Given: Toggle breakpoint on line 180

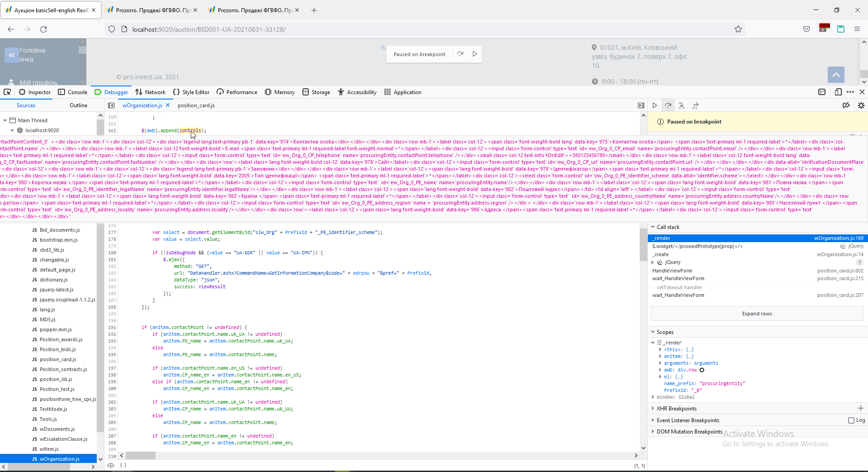Looking at the screenshot, I should 112,253.
